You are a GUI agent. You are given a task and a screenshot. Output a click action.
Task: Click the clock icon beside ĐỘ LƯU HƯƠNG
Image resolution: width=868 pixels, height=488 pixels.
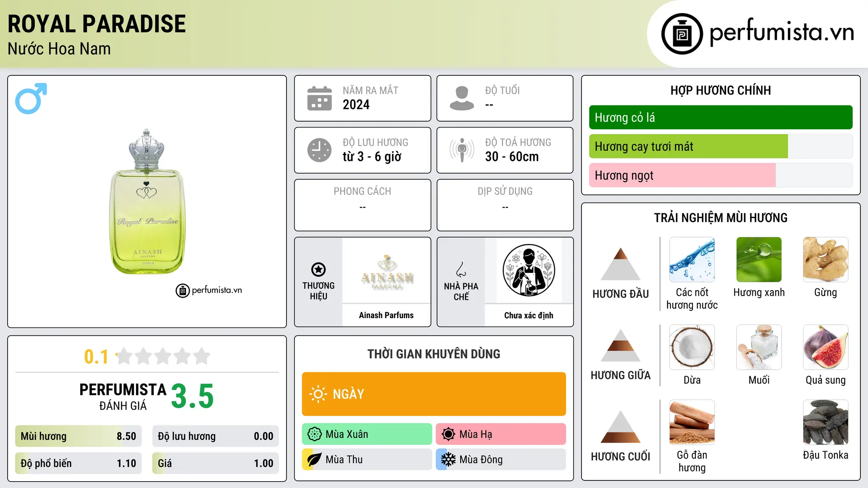[x=320, y=150]
